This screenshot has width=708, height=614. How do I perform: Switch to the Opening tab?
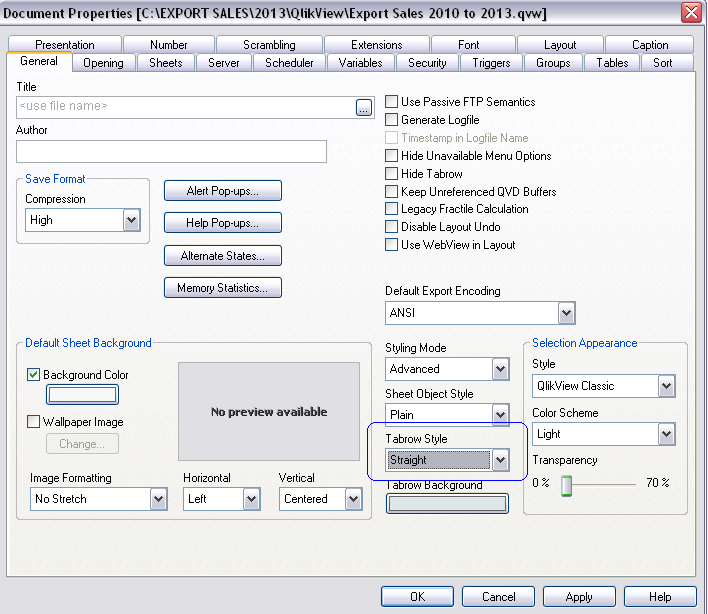click(x=103, y=63)
